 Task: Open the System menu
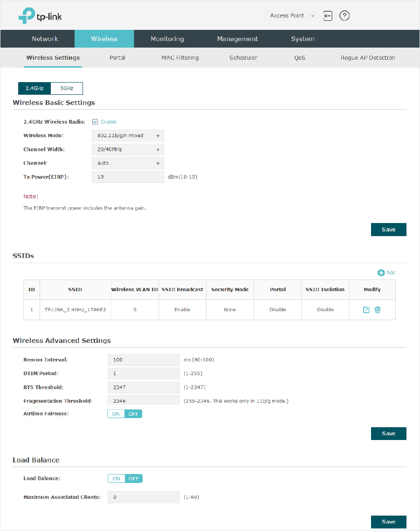coord(303,39)
